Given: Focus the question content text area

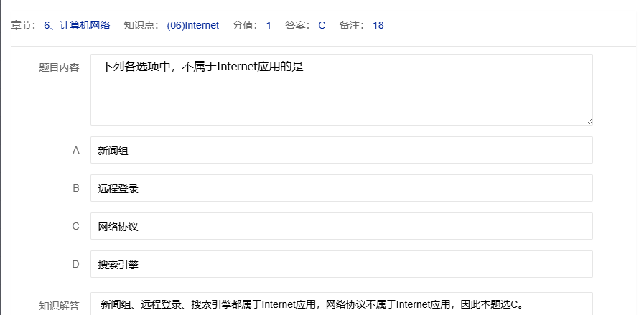Looking at the screenshot, I should tap(341, 90).
